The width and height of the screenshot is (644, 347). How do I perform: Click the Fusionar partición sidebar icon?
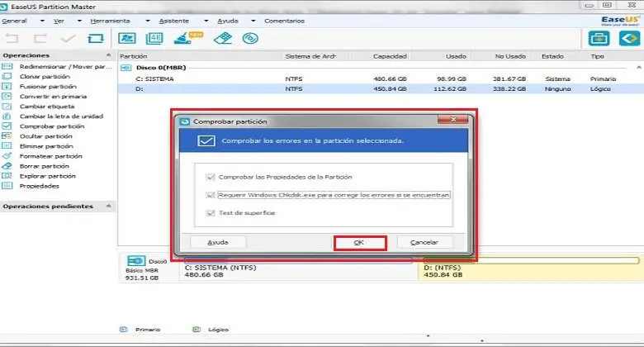pyautogui.click(x=7, y=87)
